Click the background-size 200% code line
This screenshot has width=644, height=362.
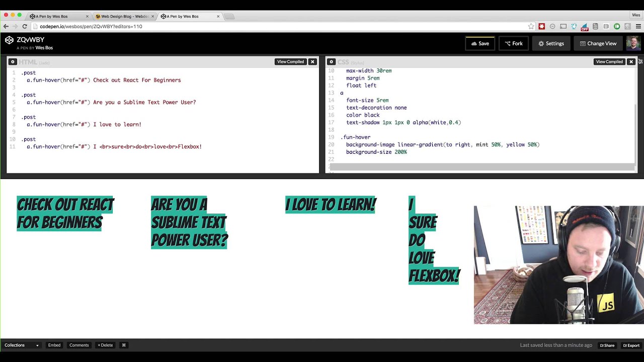[x=376, y=152]
